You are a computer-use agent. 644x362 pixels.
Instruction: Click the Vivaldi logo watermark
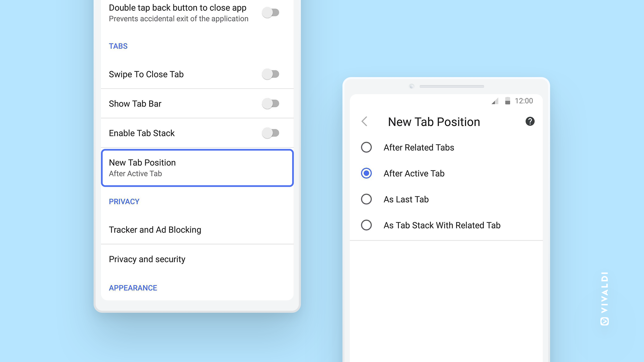coord(604,298)
